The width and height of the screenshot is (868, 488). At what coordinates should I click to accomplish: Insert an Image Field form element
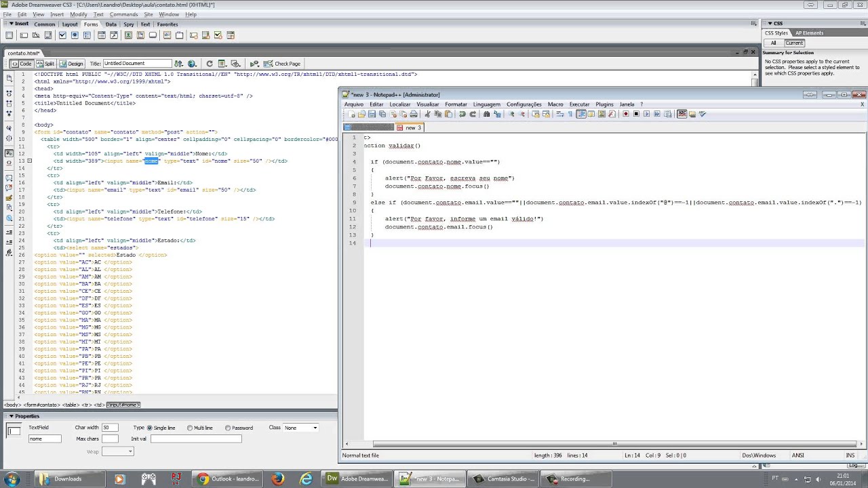click(128, 35)
